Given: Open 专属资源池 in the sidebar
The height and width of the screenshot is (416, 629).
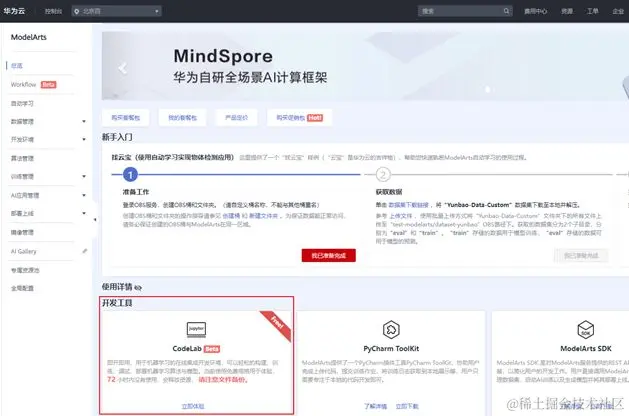Looking at the screenshot, I should click(25, 270).
